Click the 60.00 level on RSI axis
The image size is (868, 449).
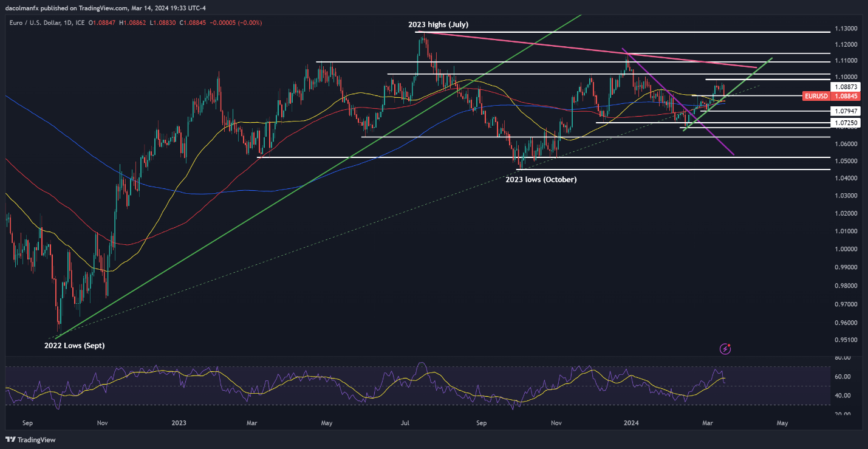841,377
